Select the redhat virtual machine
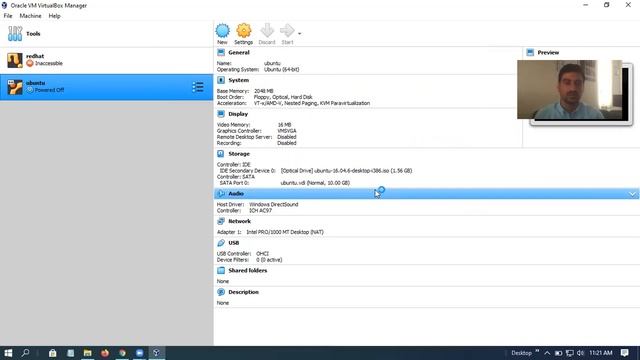Image resolution: width=640 pixels, height=360 pixels. click(x=107, y=60)
